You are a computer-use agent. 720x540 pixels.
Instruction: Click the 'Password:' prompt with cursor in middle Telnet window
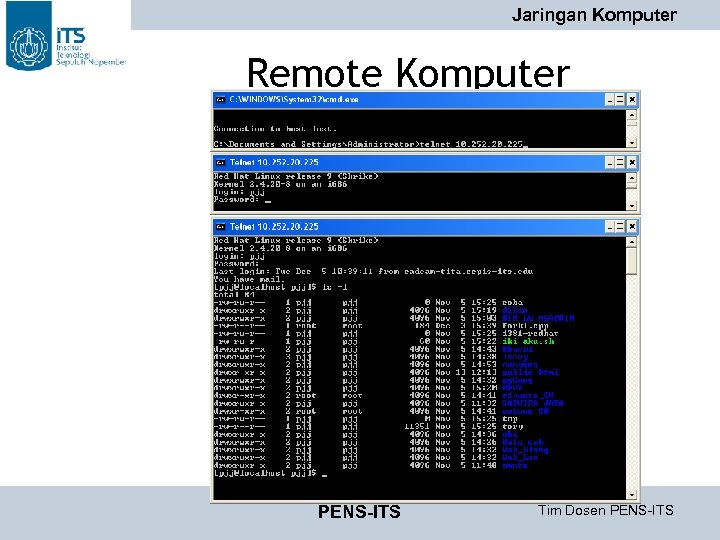tap(242, 200)
